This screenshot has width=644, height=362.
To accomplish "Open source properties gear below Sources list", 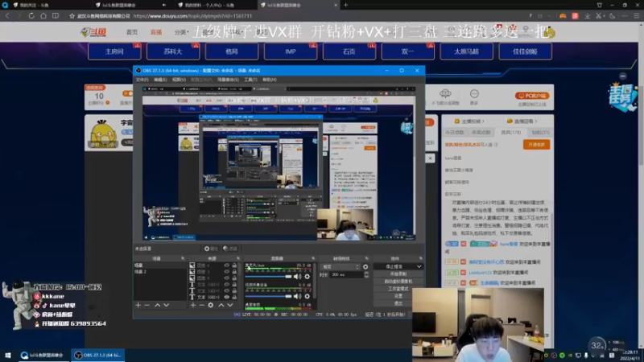I will click(x=211, y=305).
